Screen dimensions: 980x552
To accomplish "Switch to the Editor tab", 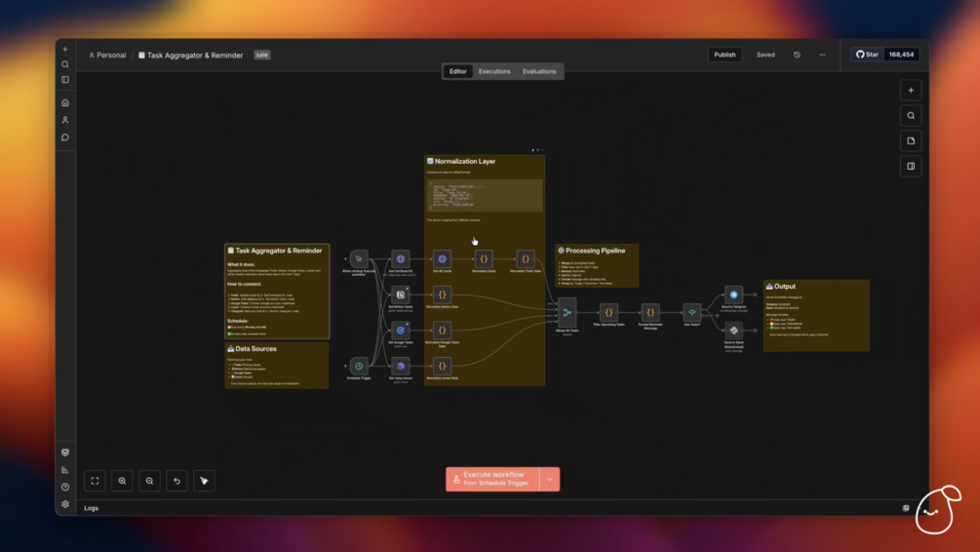I will pyautogui.click(x=457, y=71).
